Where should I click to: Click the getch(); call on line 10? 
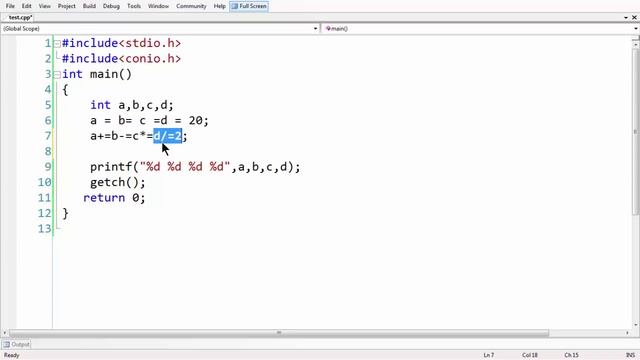pyautogui.click(x=118, y=182)
